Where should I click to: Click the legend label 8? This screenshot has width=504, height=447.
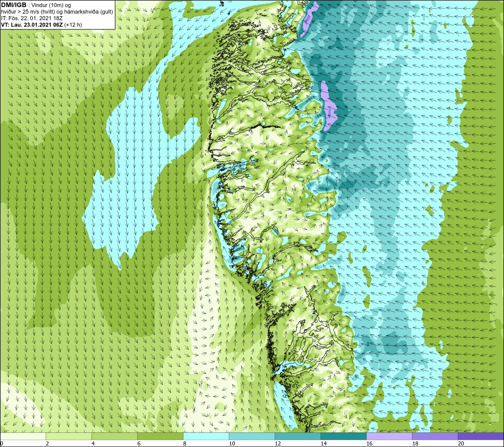click(184, 443)
